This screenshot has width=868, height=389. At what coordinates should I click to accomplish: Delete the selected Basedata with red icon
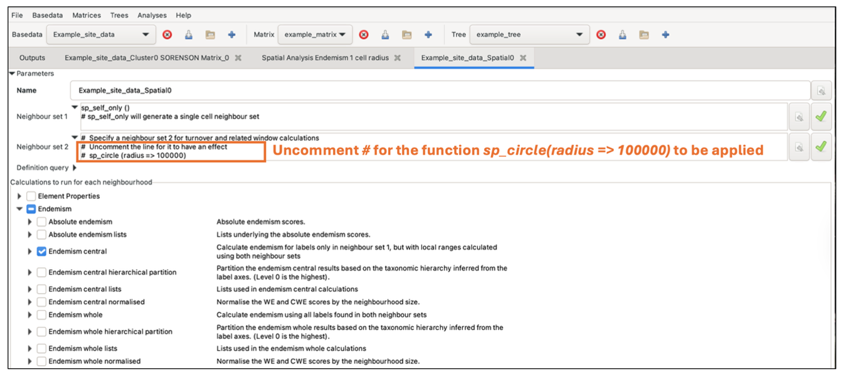(x=167, y=35)
